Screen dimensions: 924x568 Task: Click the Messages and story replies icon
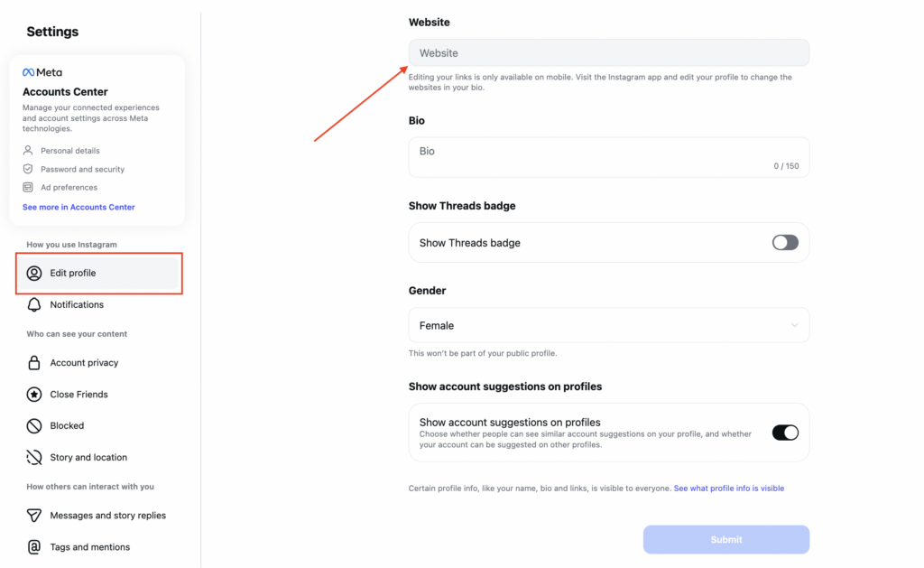[34, 516]
